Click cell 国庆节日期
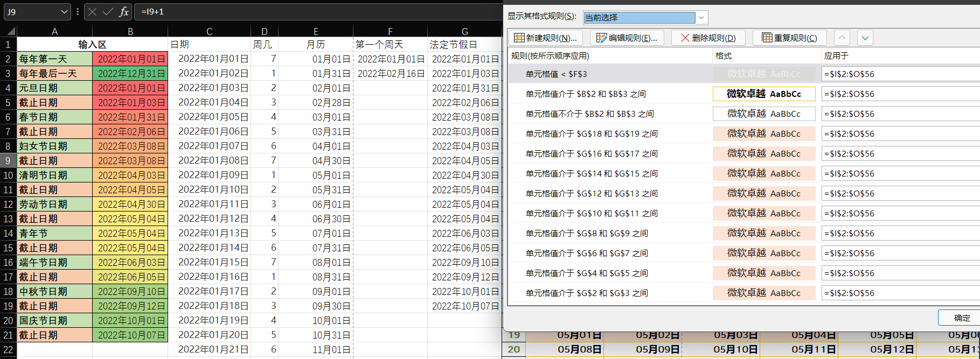980x359 pixels. click(54, 320)
